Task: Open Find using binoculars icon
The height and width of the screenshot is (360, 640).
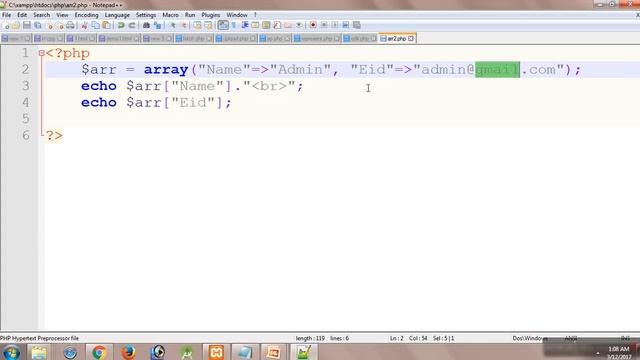Action: 146,25
